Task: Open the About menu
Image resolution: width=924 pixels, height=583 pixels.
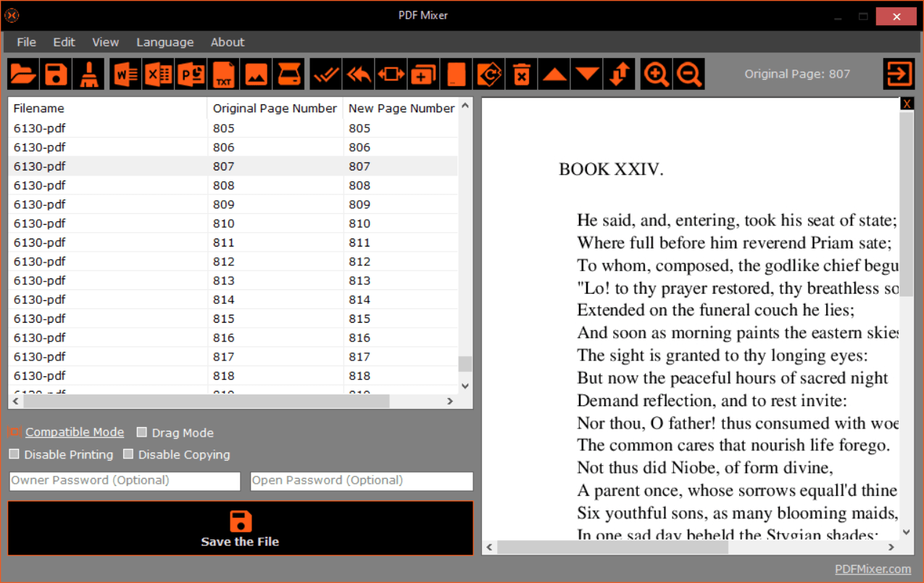Action: click(228, 42)
